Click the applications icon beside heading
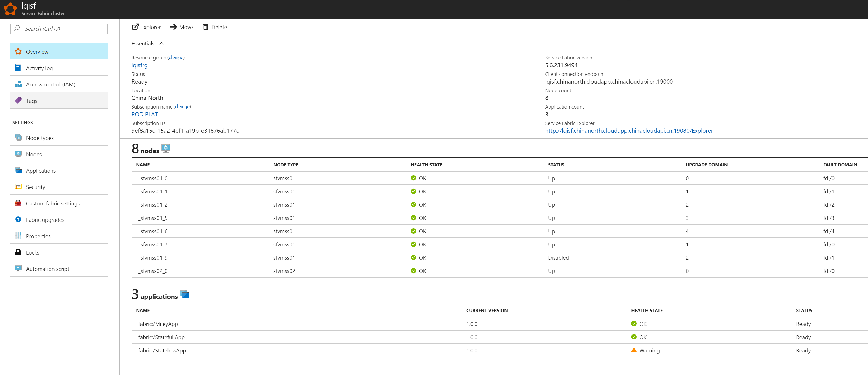Image resolution: width=868 pixels, height=375 pixels. 184,294
